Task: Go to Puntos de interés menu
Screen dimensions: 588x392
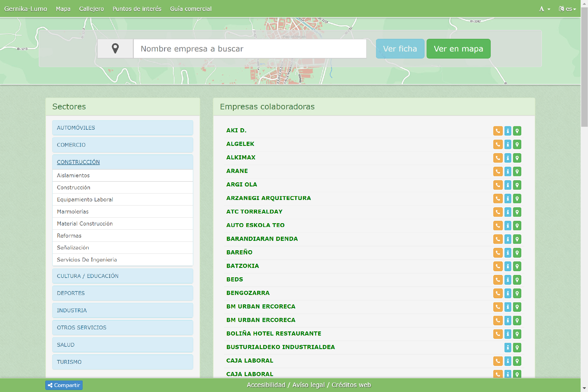Action: click(x=137, y=9)
